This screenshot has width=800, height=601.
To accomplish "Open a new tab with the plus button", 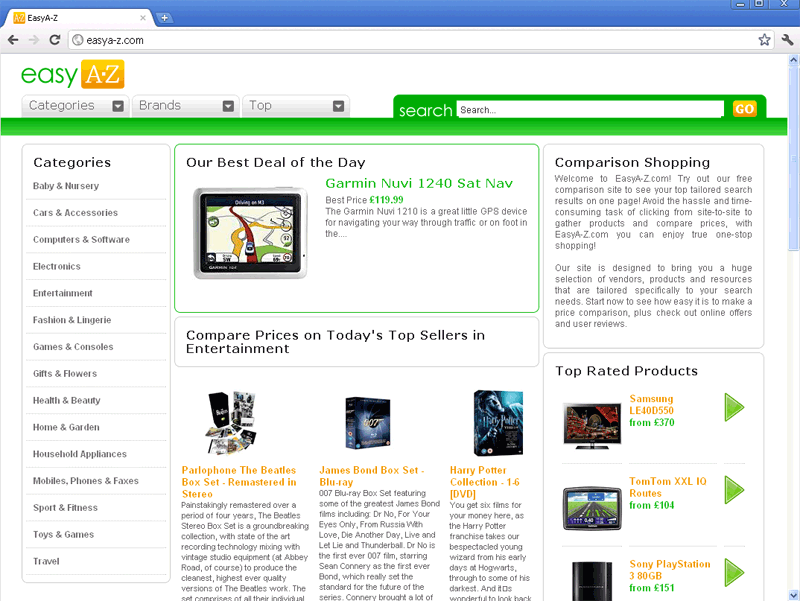I will click(164, 18).
